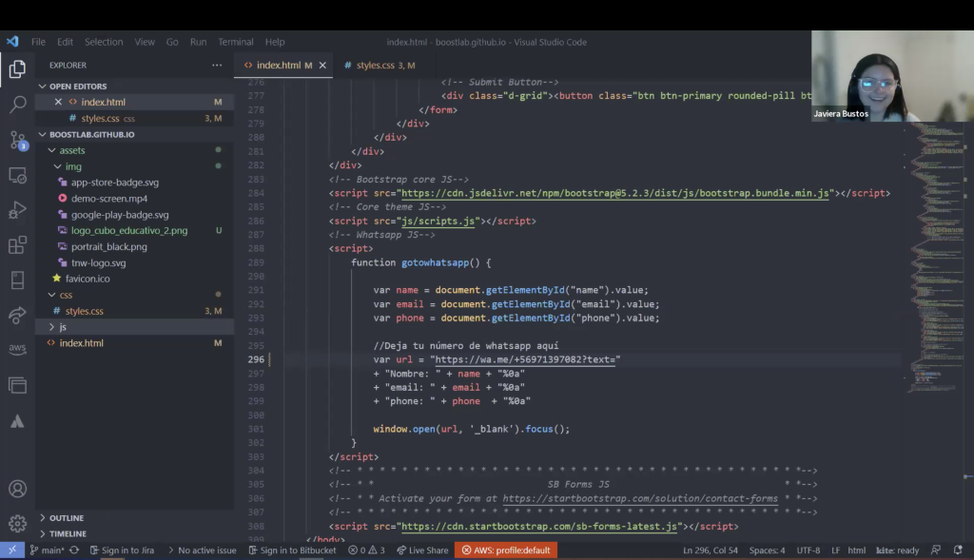Open the Live Share arrow icon in the activity bar
The height and width of the screenshot is (560, 974).
coord(17,315)
